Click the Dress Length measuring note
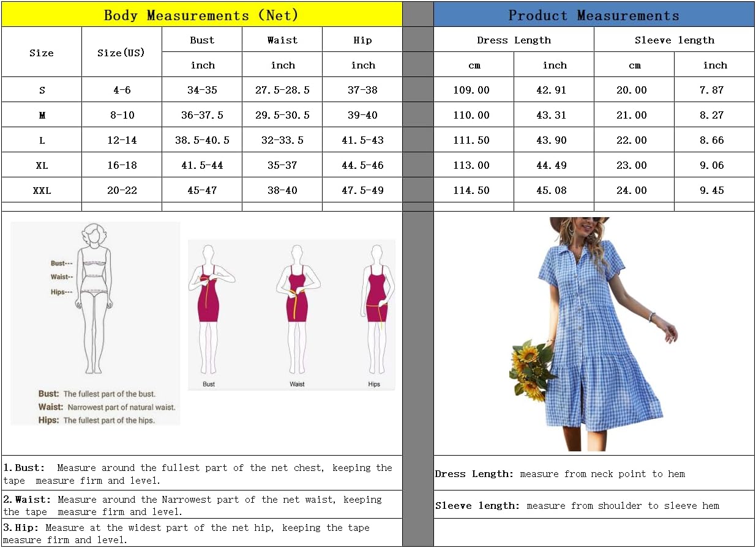 coord(560,473)
